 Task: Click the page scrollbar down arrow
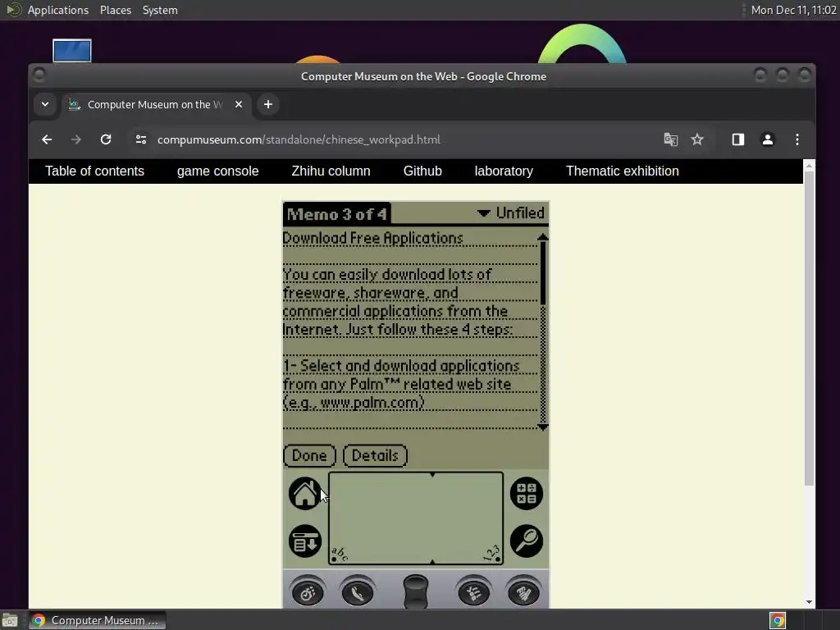[809, 602]
